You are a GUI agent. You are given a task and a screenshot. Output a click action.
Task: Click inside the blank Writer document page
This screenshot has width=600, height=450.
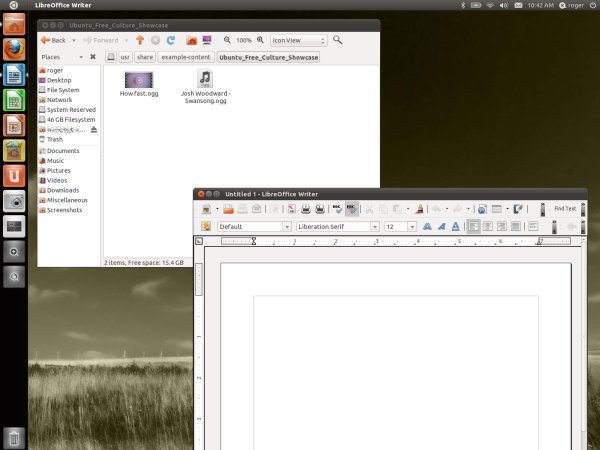[396, 356]
